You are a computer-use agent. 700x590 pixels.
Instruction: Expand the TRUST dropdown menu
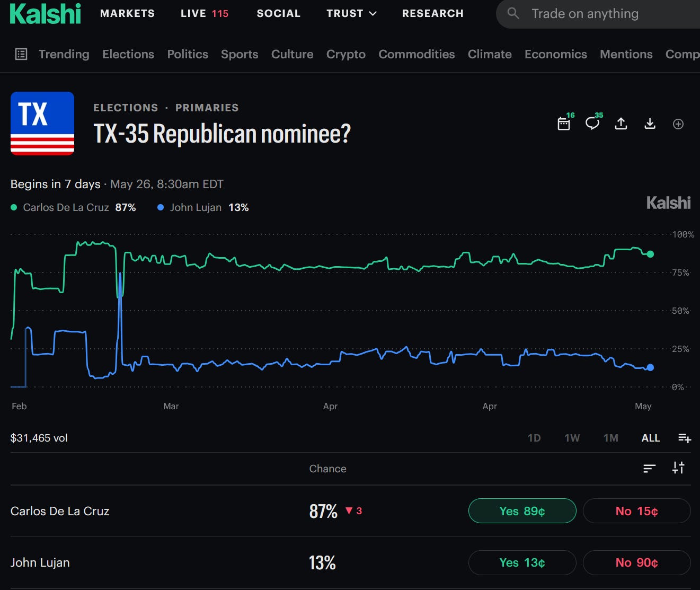(x=351, y=13)
